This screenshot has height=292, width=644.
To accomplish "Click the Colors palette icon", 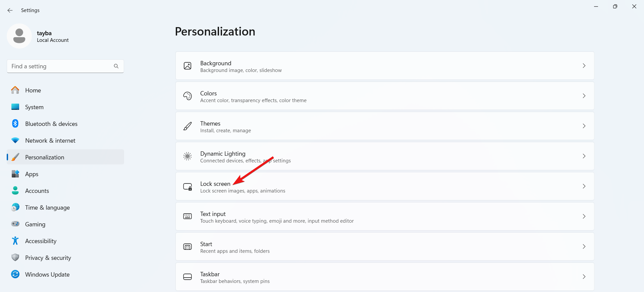I will pos(187,96).
